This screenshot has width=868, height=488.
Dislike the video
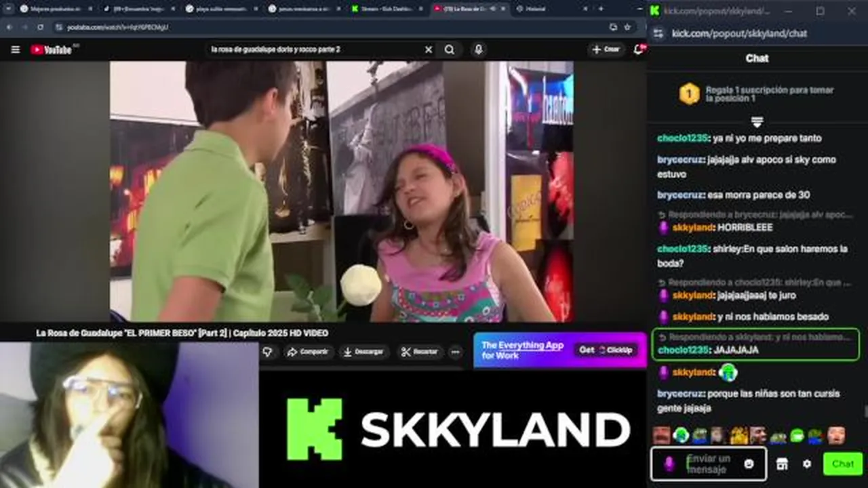tap(267, 352)
